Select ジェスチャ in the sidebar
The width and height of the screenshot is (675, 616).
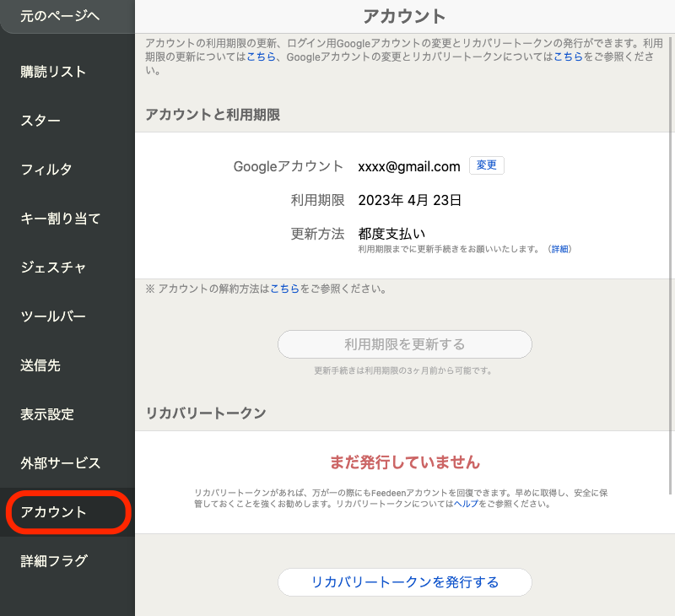[53, 267]
